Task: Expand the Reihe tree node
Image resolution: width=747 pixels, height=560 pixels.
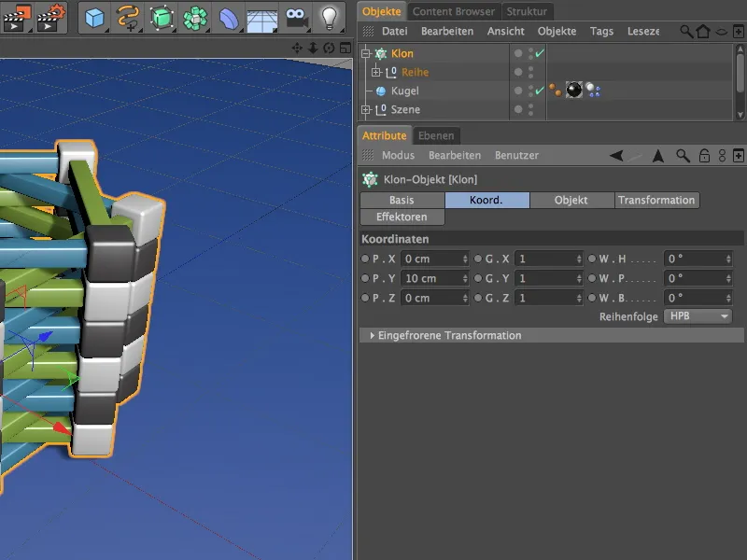Action: coord(376,72)
